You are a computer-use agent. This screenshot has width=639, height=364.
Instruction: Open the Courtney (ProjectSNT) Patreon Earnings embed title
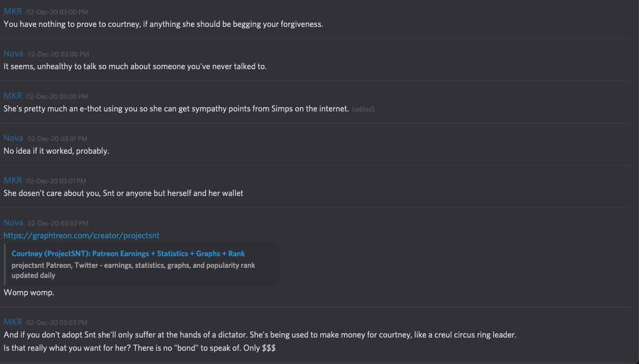128,254
